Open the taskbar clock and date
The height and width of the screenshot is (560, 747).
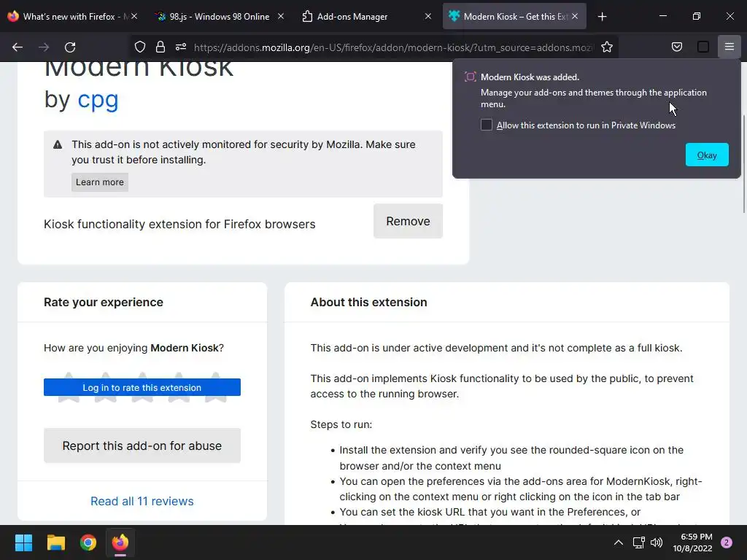pyautogui.click(x=693, y=542)
